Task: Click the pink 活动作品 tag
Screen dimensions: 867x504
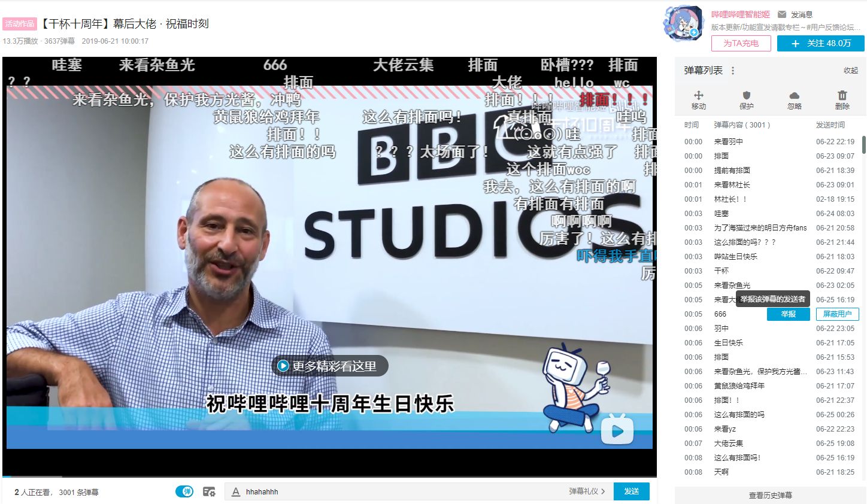Action: (x=20, y=24)
